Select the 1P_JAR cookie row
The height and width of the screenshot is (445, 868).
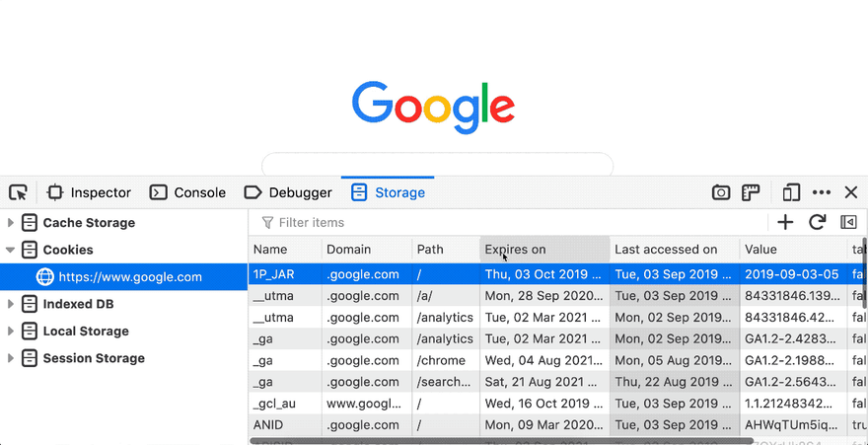pos(555,274)
